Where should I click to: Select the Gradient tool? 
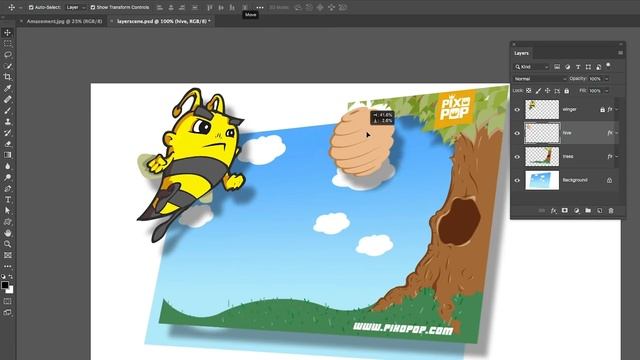click(7, 155)
